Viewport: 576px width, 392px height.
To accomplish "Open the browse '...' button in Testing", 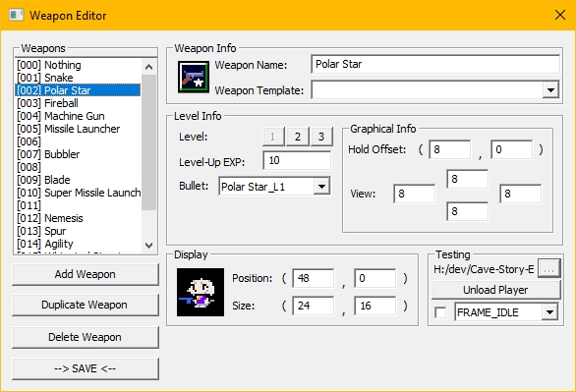I will coord(548,269).
